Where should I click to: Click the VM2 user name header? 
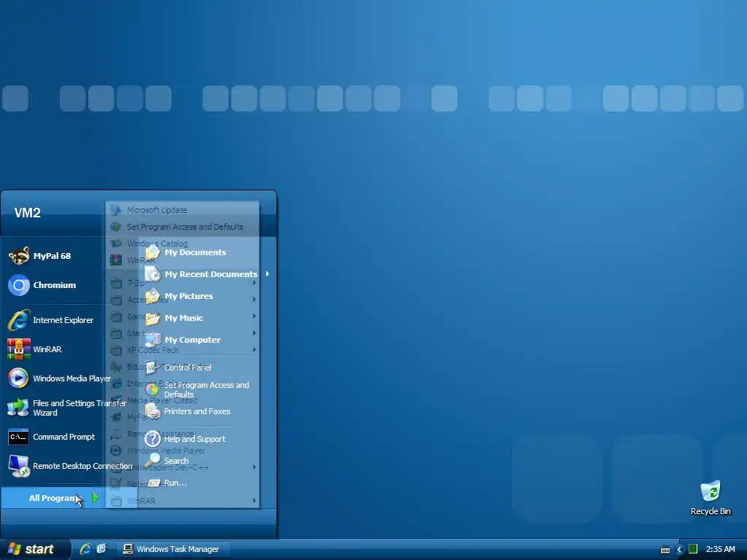tap(27, 213)
